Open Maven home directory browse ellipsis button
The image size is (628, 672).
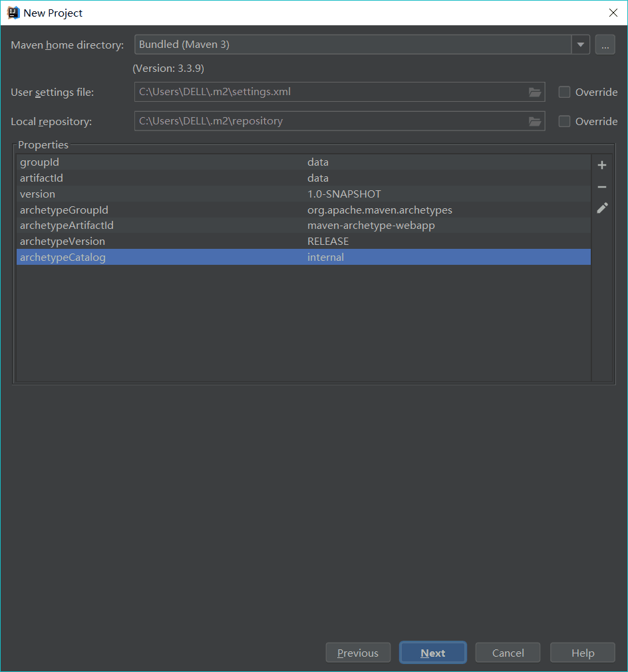click(605, 45)
